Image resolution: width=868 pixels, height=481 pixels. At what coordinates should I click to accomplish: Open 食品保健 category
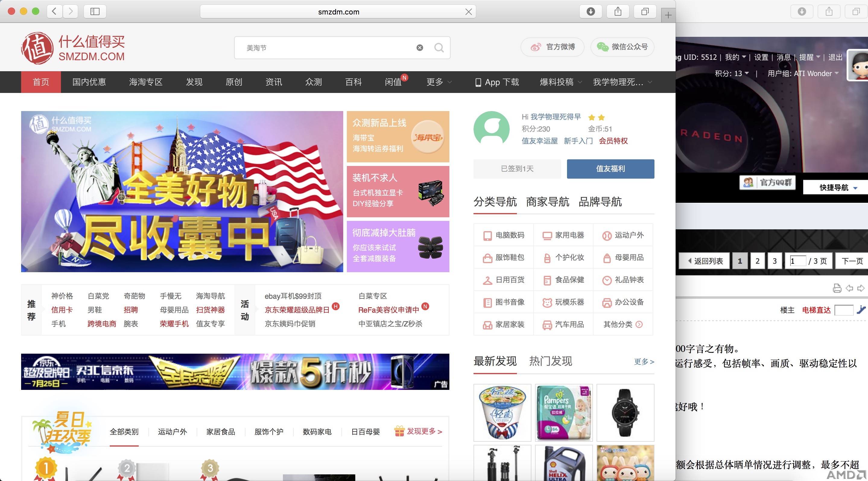coord(563,280)
